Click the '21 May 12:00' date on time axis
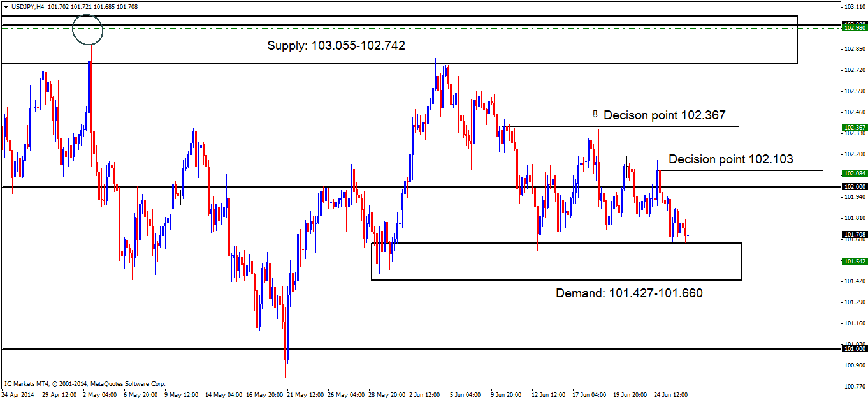This screenshot has height=400, width=868. click(306, 395)
